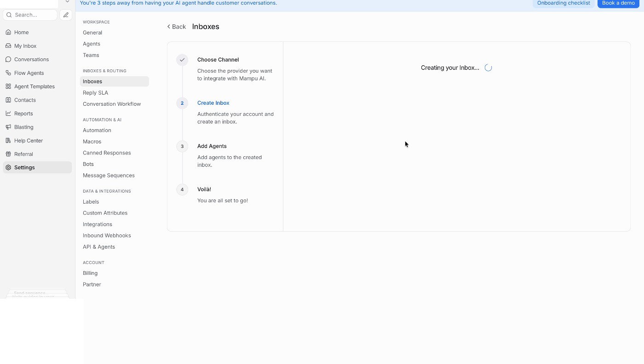Click the Voilà! step title
Screen dimensions: 644x364
tap(204, 189)
